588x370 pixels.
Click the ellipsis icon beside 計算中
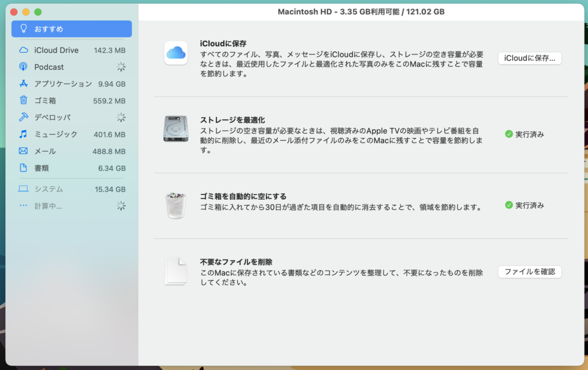23,205
